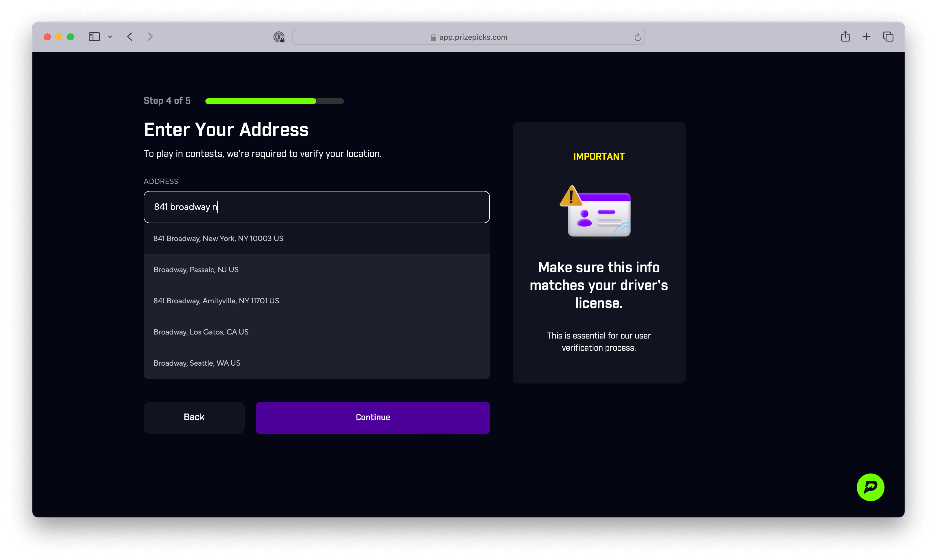
Task: Go forward with browser forward arrow
Action: click(x=150, y=37)
